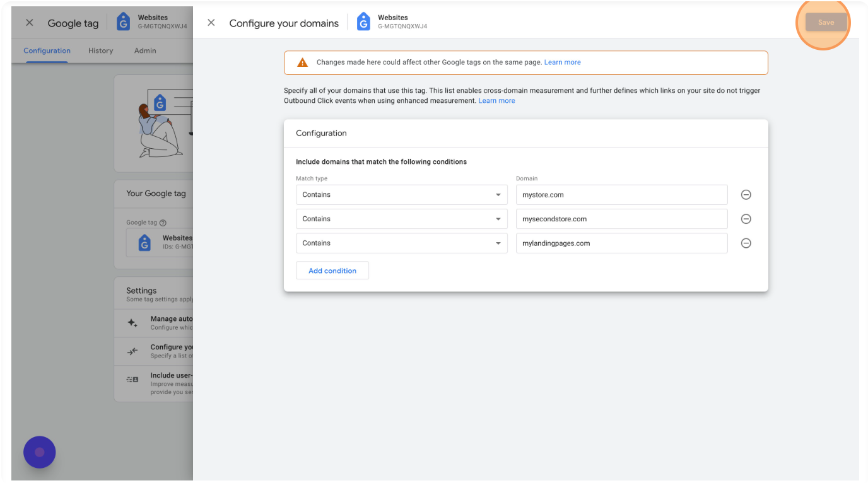Click the Configure your domains arrows icon
The width and height of the screenshot is (868, 483).
[132, 351]
